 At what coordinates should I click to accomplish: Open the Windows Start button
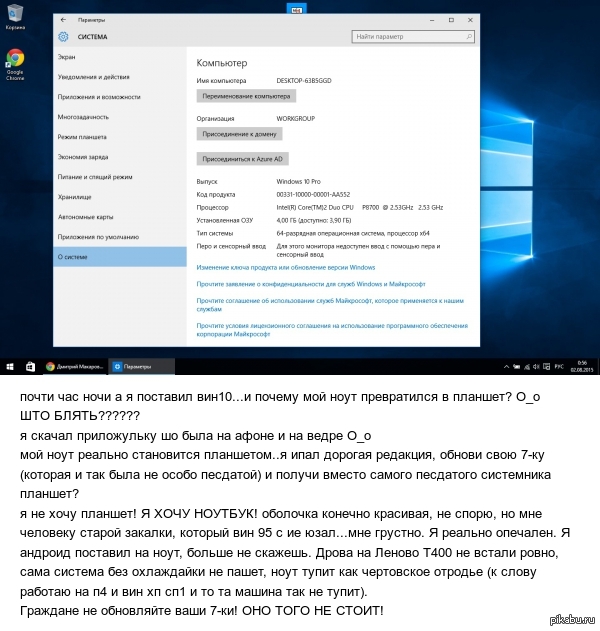(10, 367)
